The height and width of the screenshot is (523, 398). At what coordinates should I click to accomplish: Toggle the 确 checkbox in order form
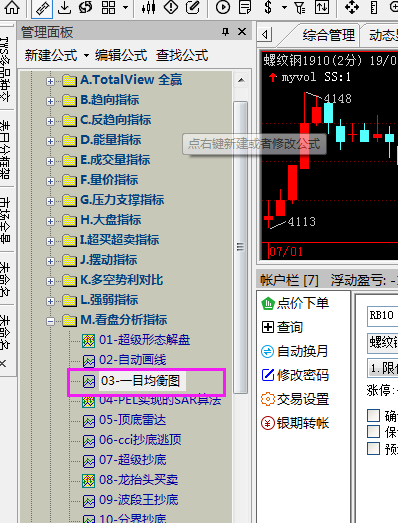[x=373, y=416]
